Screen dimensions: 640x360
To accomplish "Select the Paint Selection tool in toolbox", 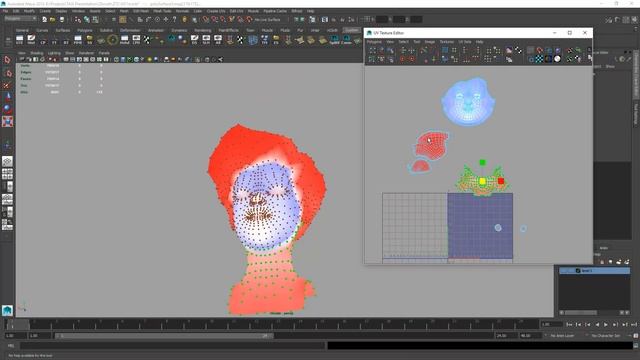I will tap(7, 85).
